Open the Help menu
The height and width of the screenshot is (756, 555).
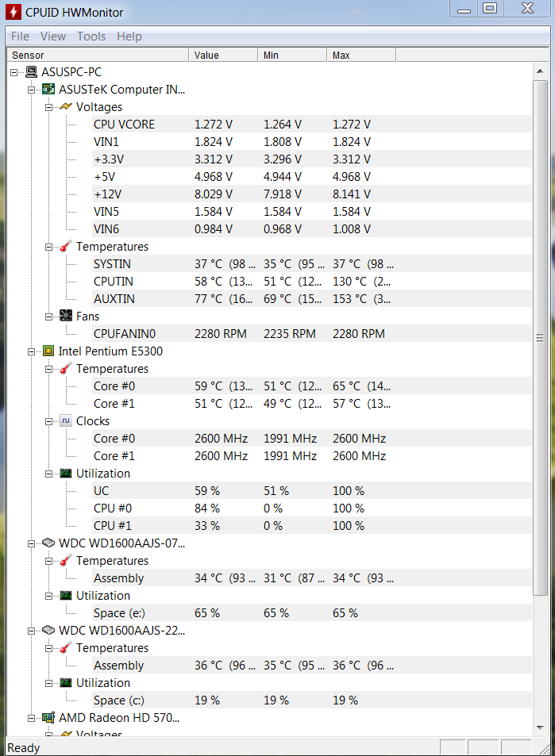[129, 36]
